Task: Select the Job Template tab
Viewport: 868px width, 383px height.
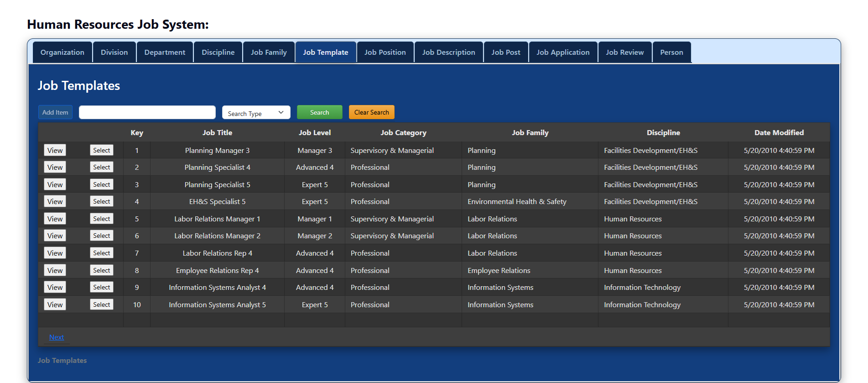Action: [x=326, y=52]
